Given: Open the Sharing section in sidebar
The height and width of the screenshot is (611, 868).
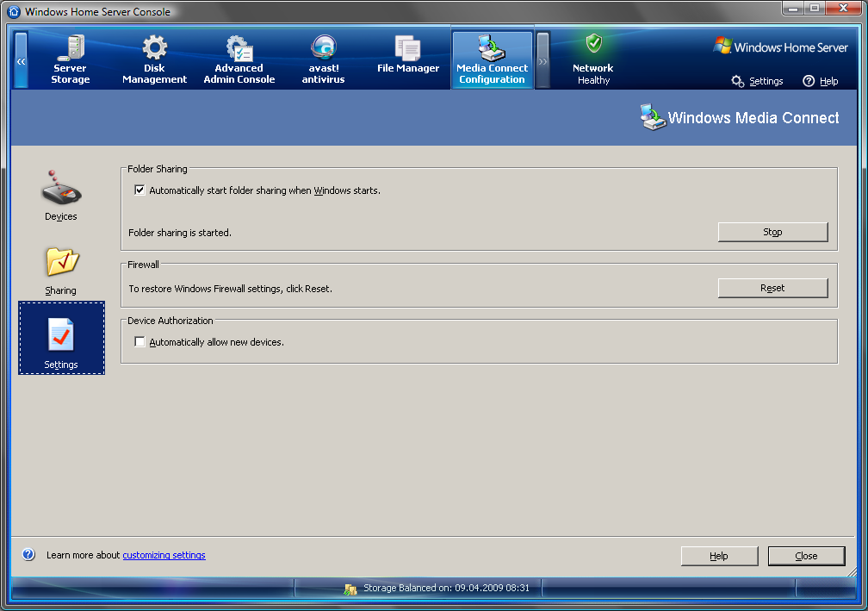Looking at the screenshot, I should click(61, 271).
